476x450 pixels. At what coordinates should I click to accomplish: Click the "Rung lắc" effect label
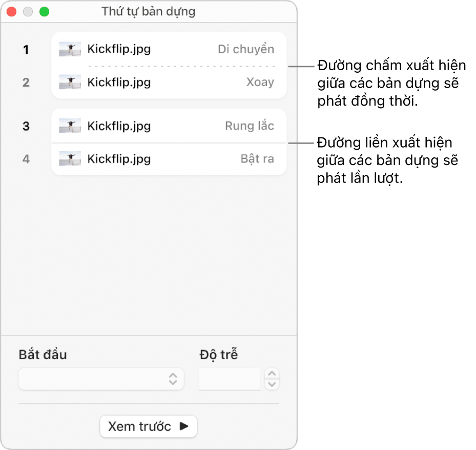[250, 126]
